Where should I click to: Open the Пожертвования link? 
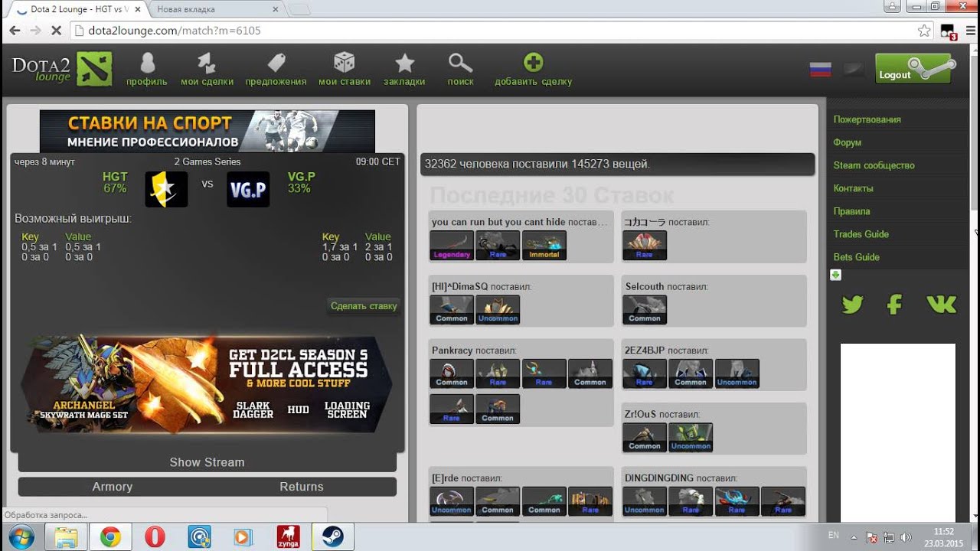click(x=867, y=119)
